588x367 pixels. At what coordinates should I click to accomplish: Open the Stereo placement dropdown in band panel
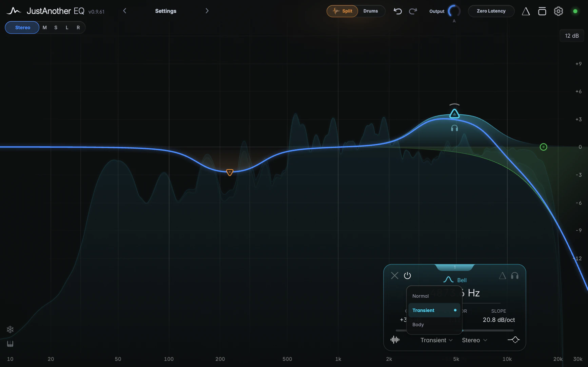coord(474,340)
